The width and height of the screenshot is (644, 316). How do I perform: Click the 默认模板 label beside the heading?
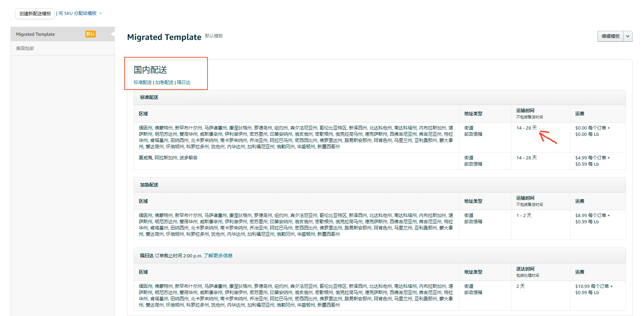click(x=214, y=36)
